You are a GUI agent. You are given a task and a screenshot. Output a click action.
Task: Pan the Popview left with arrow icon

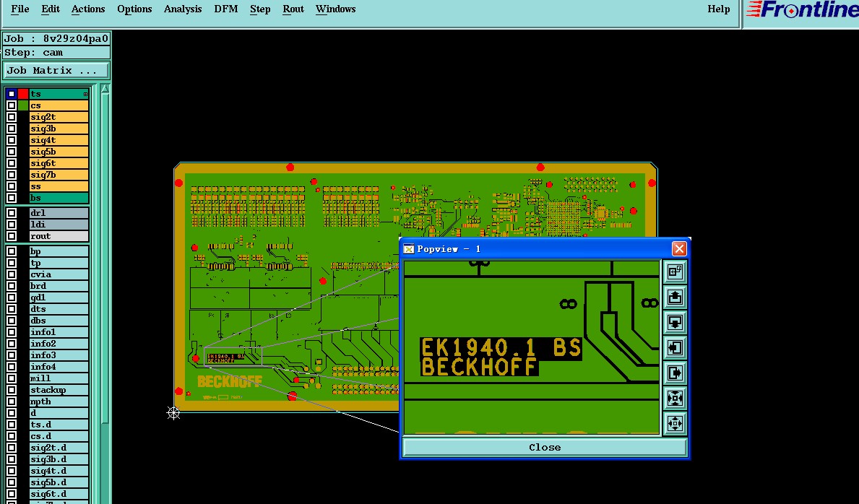point(675,347)
